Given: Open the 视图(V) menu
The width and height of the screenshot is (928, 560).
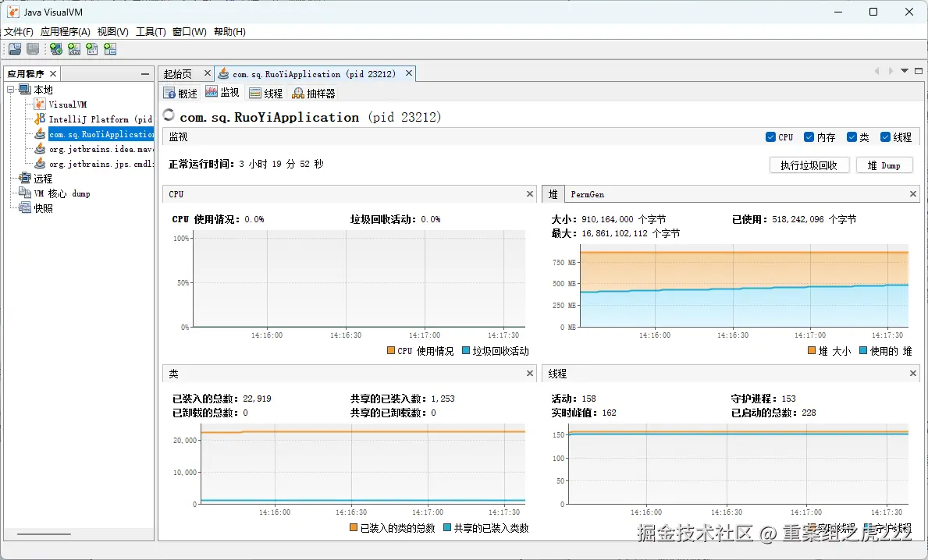Looking at the screenshot, I should [112, 31].
